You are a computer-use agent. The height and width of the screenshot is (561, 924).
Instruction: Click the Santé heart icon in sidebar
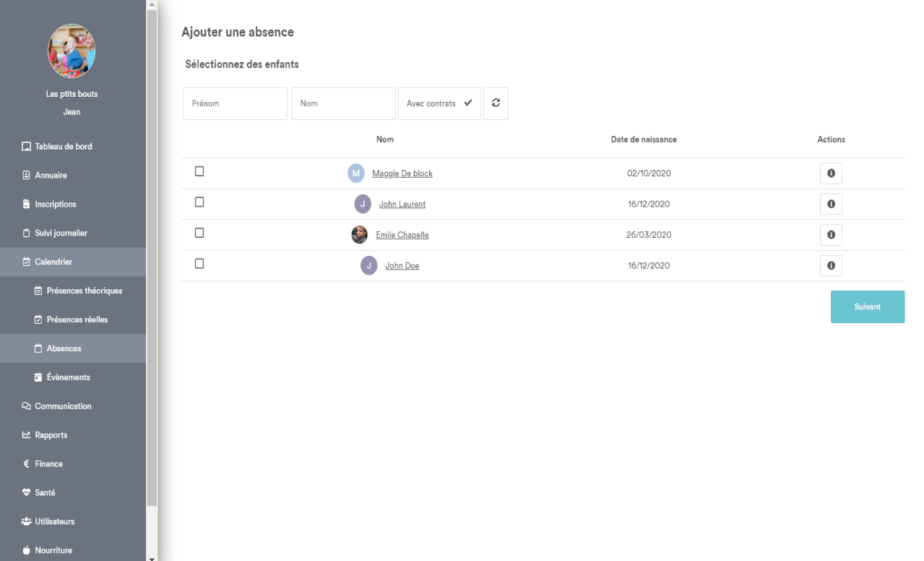(x=27, y=493)
